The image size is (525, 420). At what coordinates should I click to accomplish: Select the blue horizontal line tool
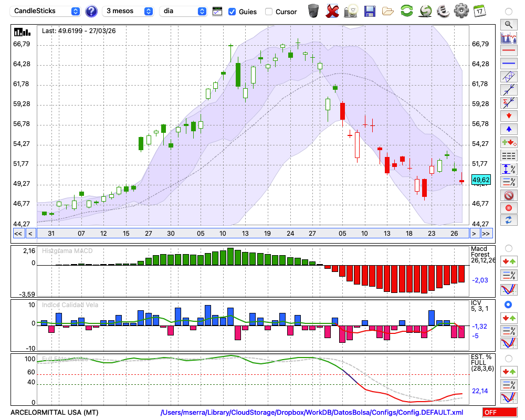(x=508, y=64)
